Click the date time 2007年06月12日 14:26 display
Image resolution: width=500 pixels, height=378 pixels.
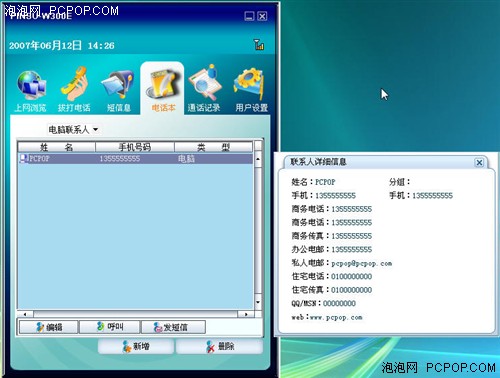coord(62,45)
